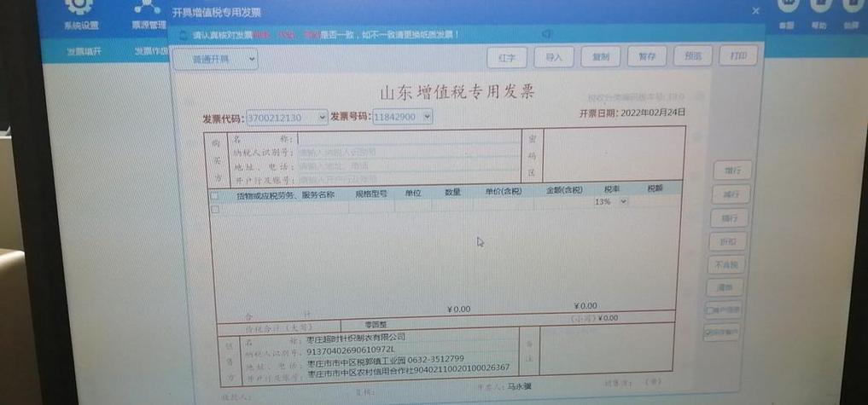Click the 税额 column header
The width and height of the screenshot is (868, 405).
click(x=655, y=188)
